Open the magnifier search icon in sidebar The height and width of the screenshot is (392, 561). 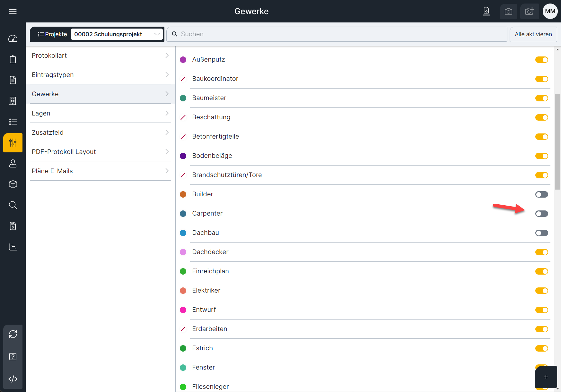point(13,205)
